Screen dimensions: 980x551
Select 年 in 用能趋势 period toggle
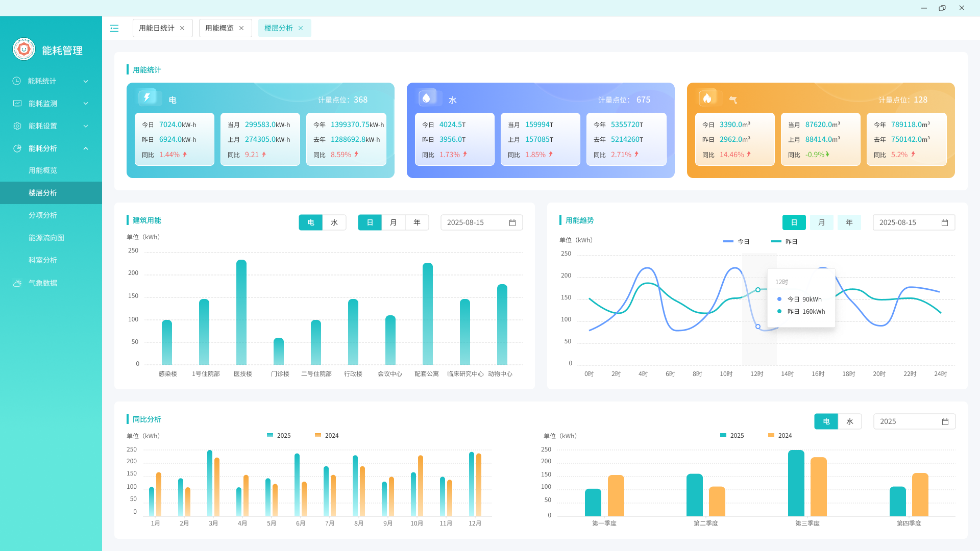(x=849, y=222)
